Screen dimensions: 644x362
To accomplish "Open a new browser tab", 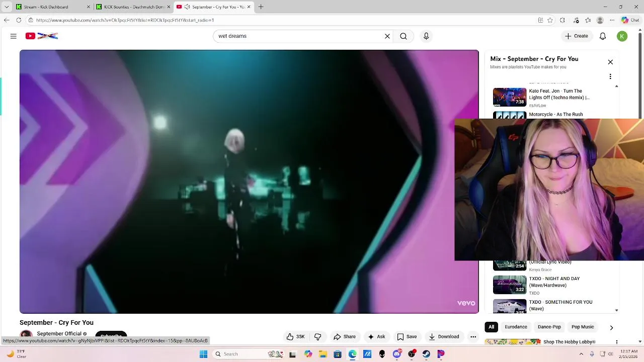I will coord(261,7).
